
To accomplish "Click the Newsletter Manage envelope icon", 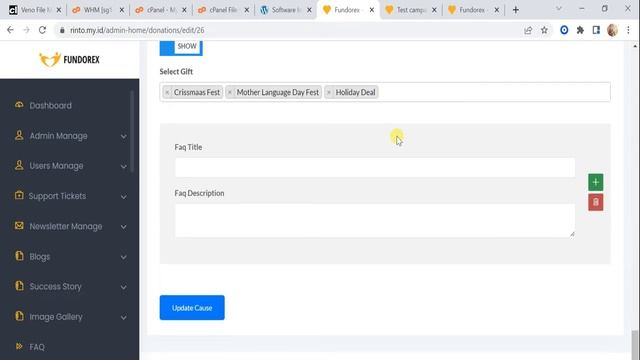I will pos(19,226).
